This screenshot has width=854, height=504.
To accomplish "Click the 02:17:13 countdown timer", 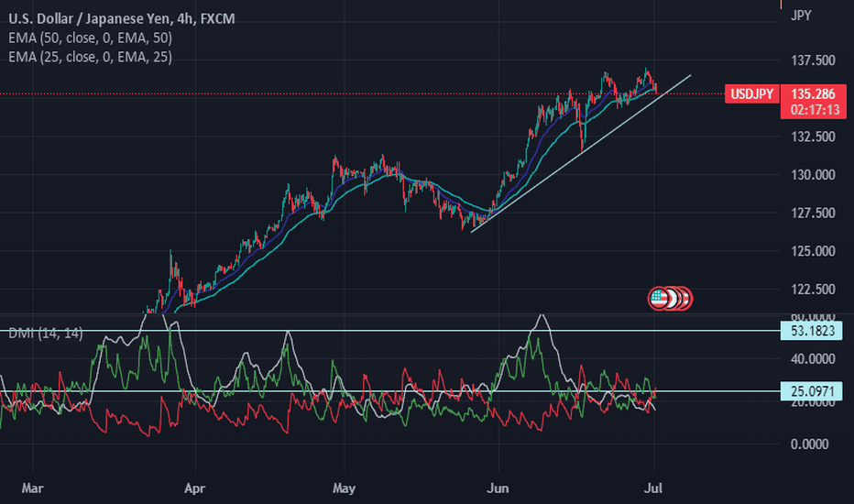I will click(815, 111).
